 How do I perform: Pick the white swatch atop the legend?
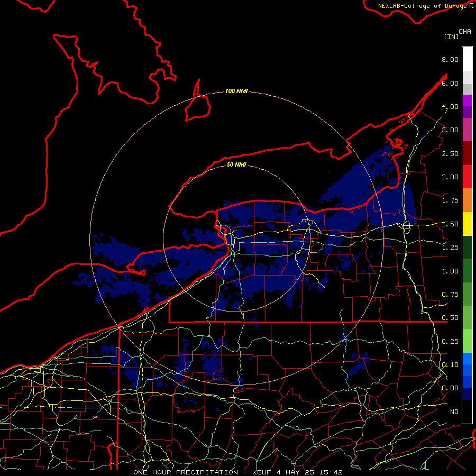click(x=467, y=59)
